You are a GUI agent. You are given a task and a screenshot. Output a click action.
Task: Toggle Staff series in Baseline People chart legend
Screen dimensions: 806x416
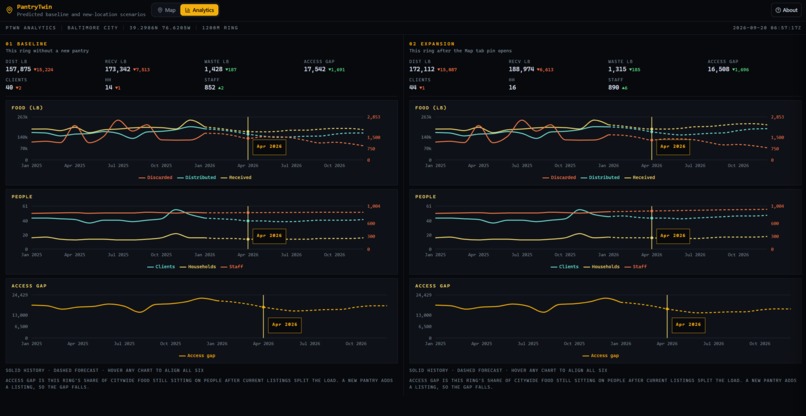tap(234, 267)
